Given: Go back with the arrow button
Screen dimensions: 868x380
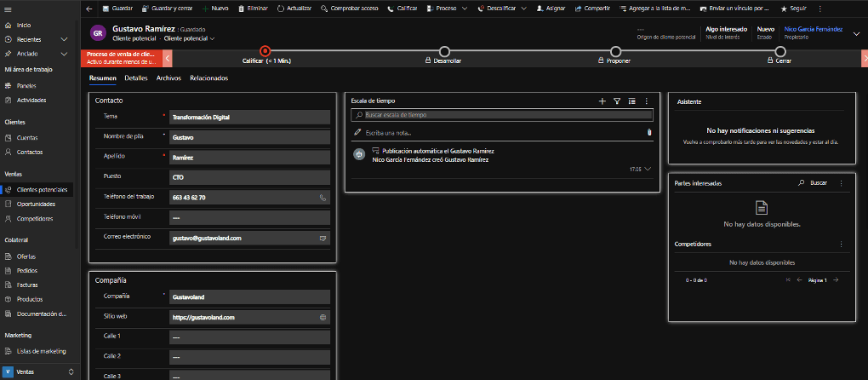Looking at the screenshot, I should (x=89, y=9).
